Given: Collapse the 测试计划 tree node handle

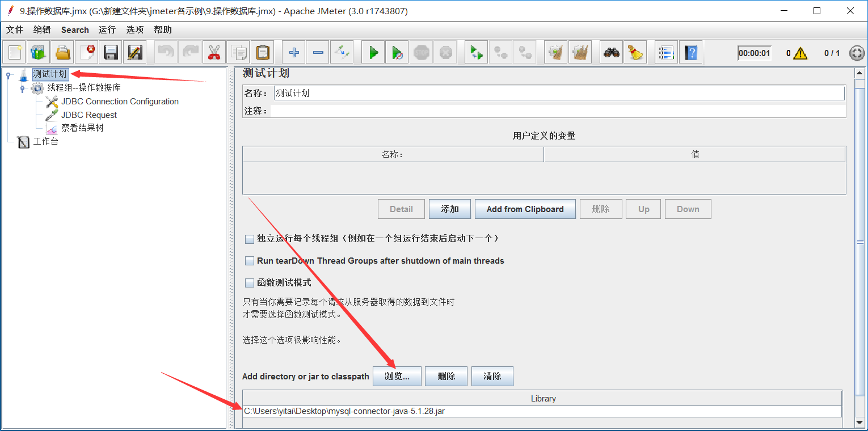Looking at the screenshot, I should coord(9,75).
